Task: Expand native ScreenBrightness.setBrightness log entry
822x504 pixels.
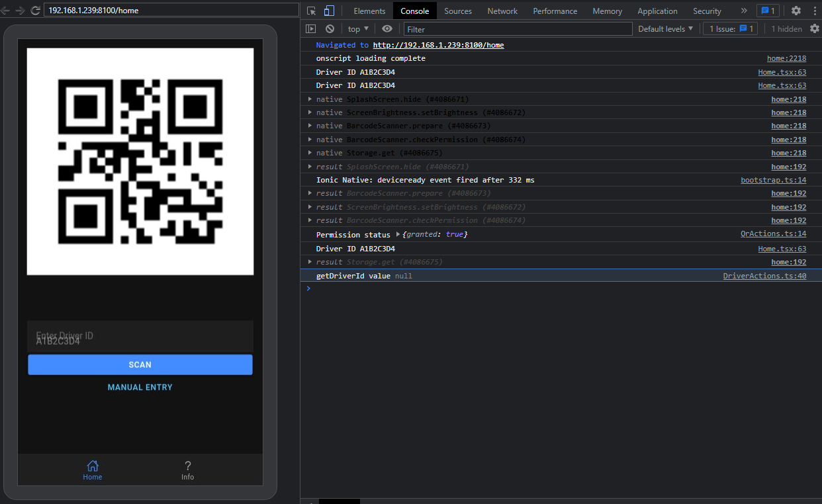Action: [310, 112]
